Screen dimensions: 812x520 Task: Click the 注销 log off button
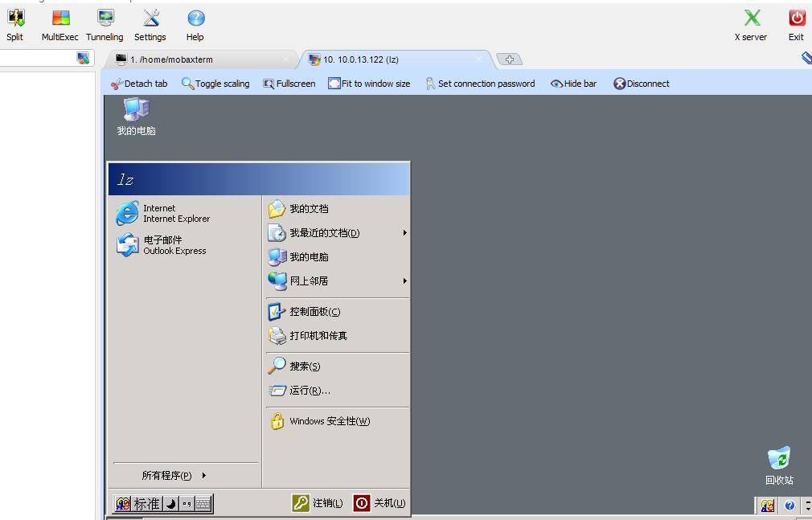tap(318, 502)
